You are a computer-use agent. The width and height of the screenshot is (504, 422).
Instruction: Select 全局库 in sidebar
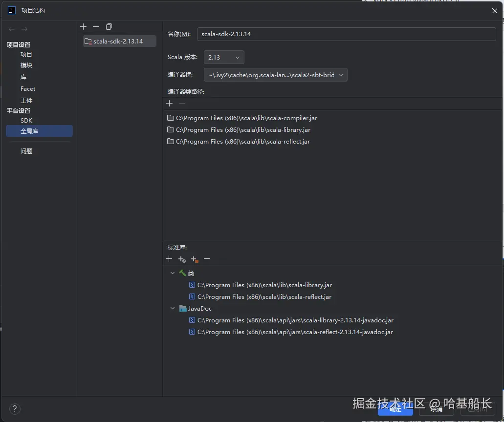click(39, 131)
